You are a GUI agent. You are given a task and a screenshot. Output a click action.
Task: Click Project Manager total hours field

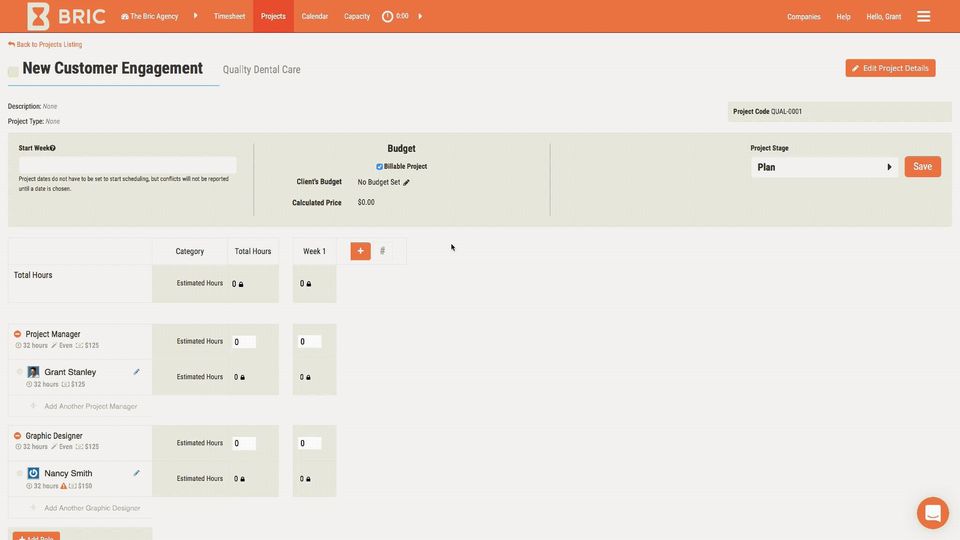click(244, 342)
